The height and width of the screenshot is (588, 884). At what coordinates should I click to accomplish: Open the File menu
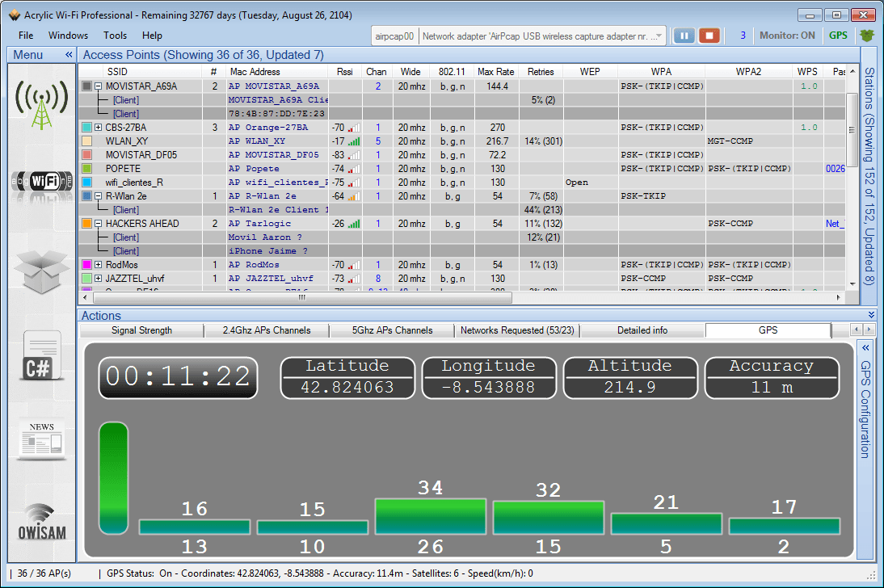click(26, 36)
